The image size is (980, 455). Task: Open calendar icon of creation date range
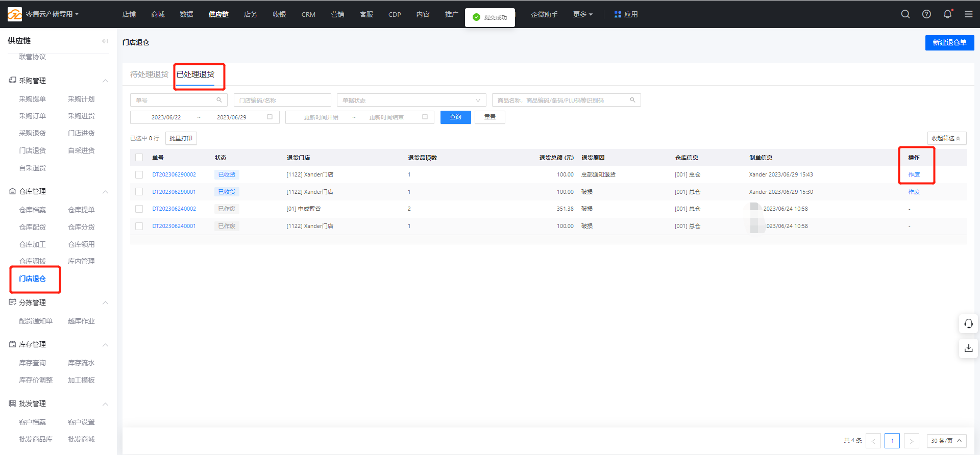pos(269,117)
